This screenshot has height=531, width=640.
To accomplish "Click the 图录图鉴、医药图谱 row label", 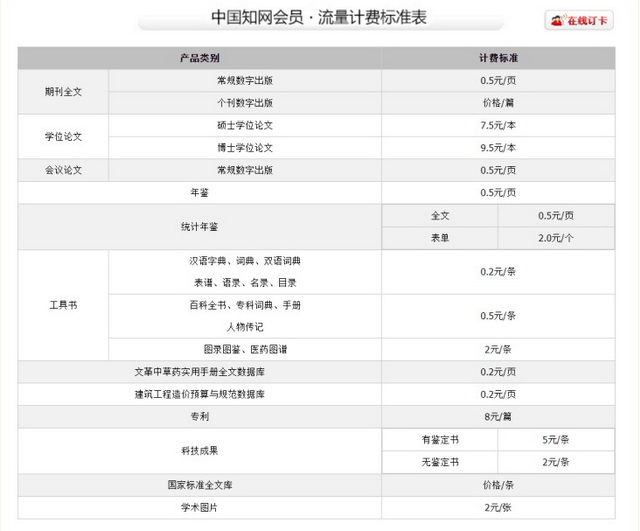I will point(244,349).
